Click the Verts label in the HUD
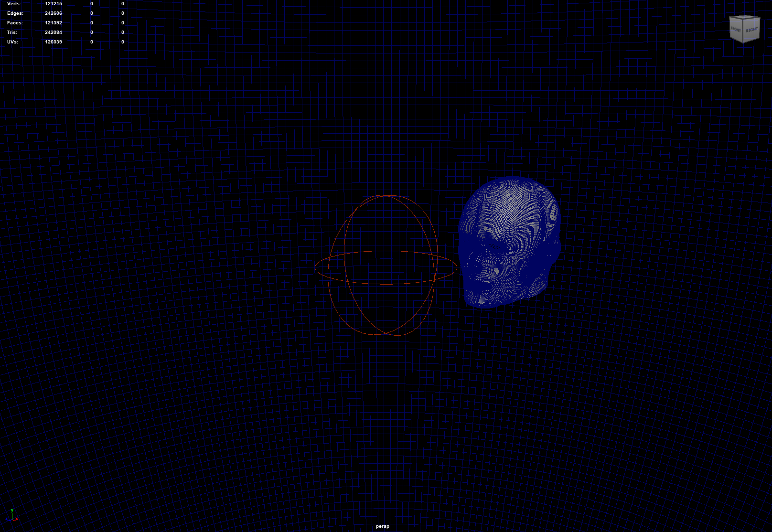Viewport: 772px width, 532px height. pos(14,4)
